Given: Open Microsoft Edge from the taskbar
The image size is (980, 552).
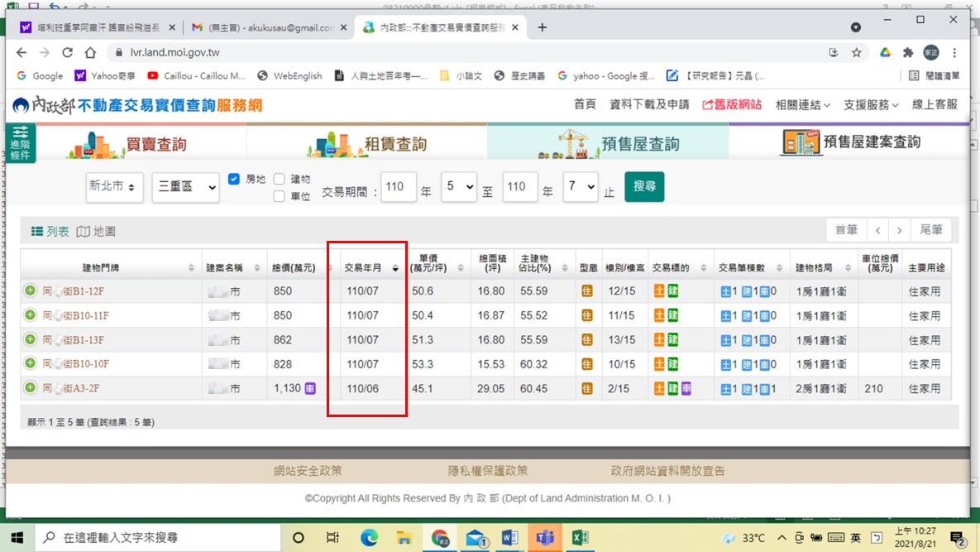Looking at the screenshot, I should click(x=369, y=538).
